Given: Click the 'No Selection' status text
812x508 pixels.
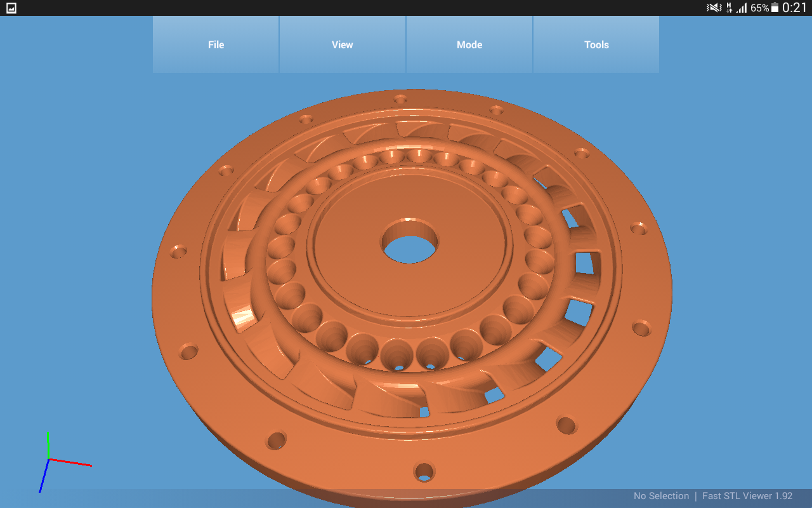Looking at the screenshot, I should (x=661, y=496).
